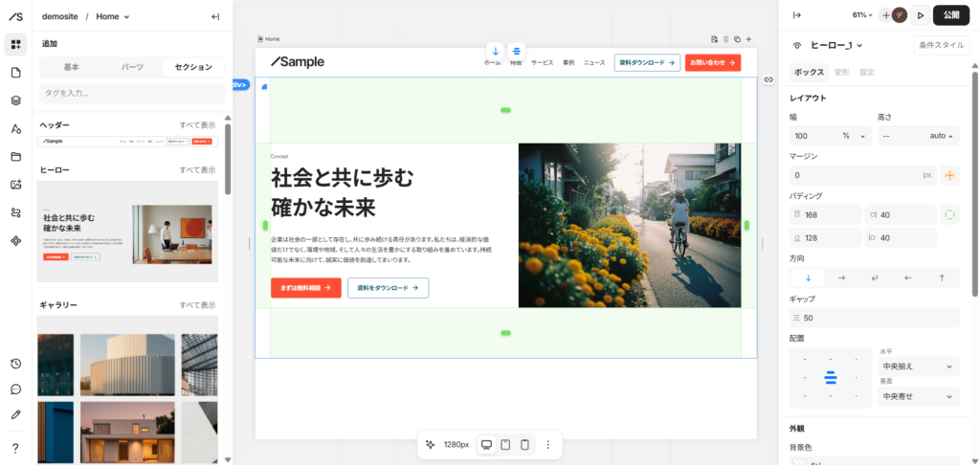Open the width unit % dropdown
This screenshot has width=980, height=465.
(853, 136)
